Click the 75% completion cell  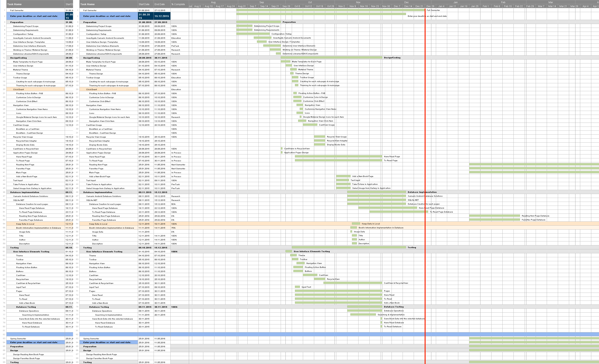174,228
